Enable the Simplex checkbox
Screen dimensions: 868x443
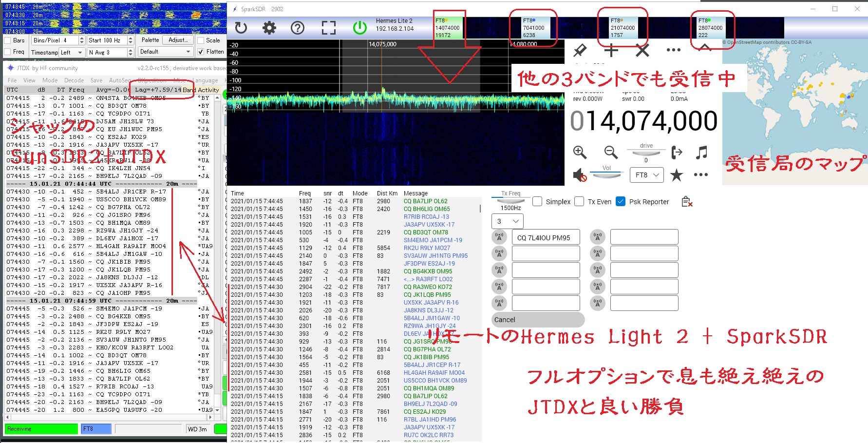(x=537, y=201)
